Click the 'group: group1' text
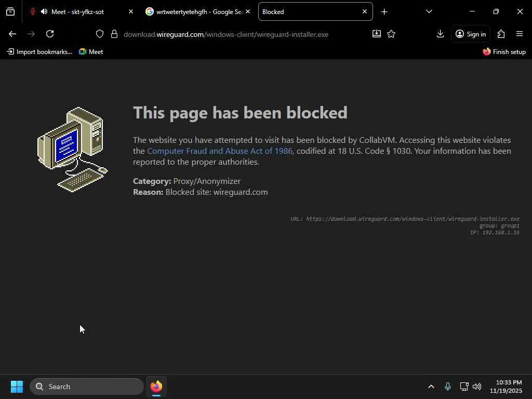Viewport: 532px width, 399px height. (x=499, y=225)
